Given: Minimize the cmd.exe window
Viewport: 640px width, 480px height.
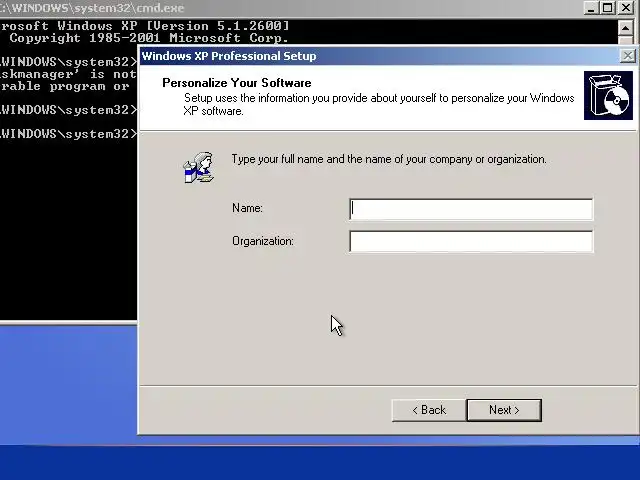Looking at the screenshot, I should pyautogui.click(x=591, y=8).
